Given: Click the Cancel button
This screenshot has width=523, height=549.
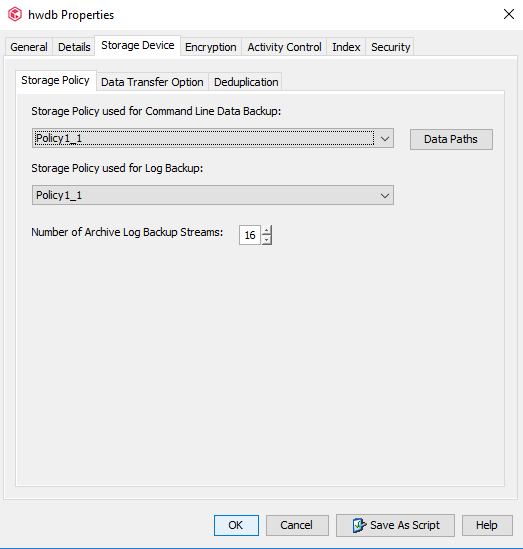Looking at the screenshot, I should 297,525.
